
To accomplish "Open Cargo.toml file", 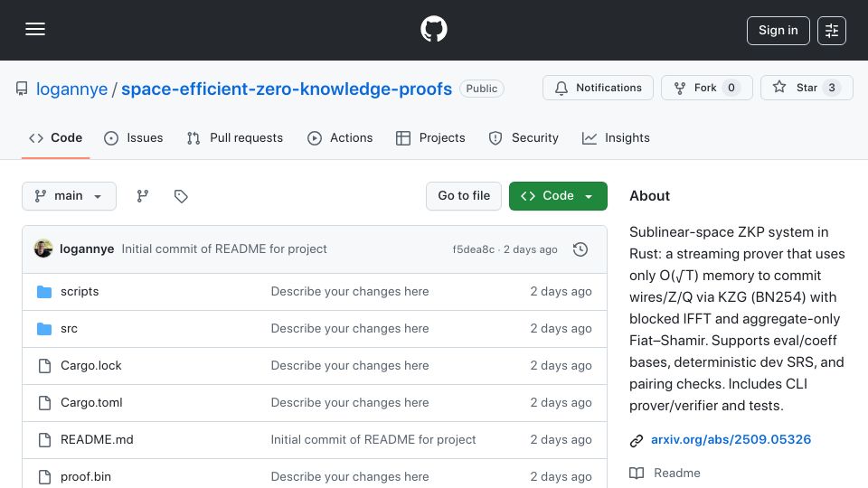I will [92, 403].
